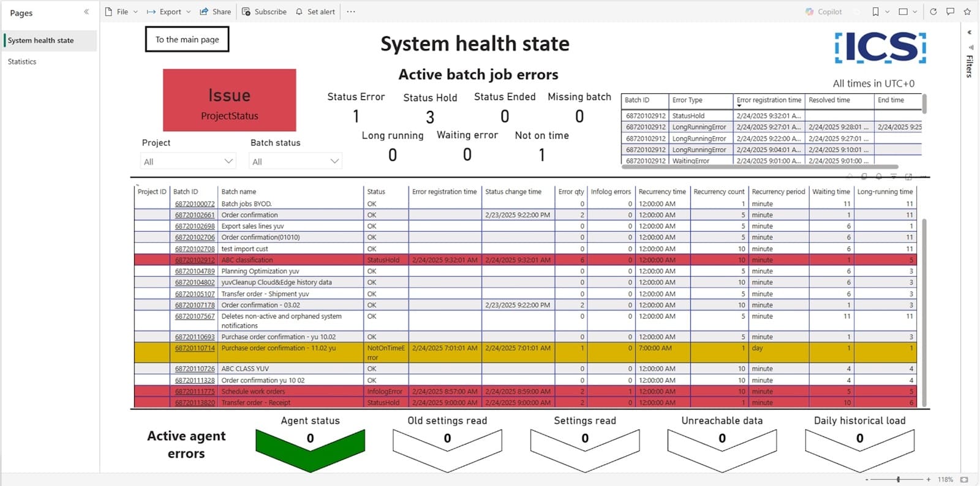Click the Subscribe button
This screenshot has width=980, height=486.
tap(264, 12)
